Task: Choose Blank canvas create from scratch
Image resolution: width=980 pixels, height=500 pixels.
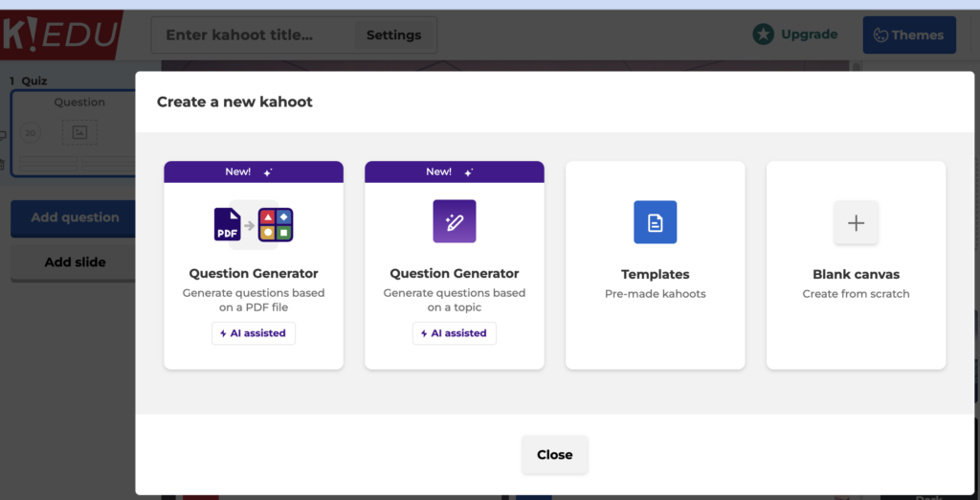Action: (x=857, y=265)
